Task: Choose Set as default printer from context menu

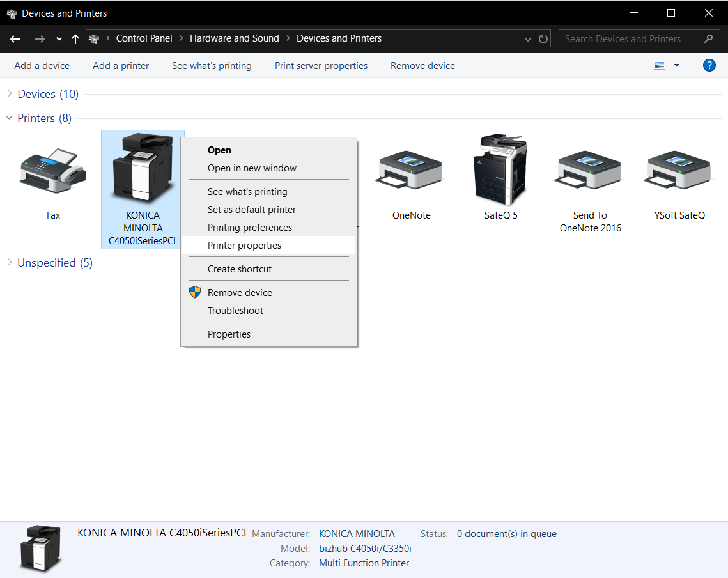Action: (251, 209)
